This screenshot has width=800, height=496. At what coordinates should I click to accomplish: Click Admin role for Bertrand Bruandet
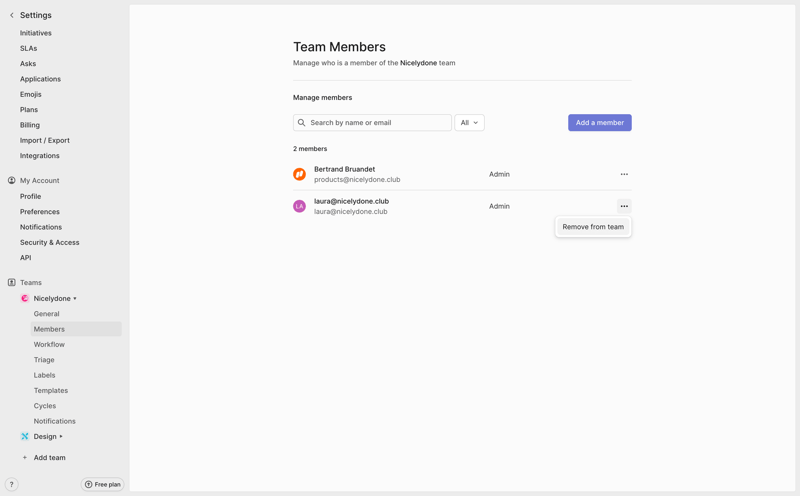click(499, 174)
